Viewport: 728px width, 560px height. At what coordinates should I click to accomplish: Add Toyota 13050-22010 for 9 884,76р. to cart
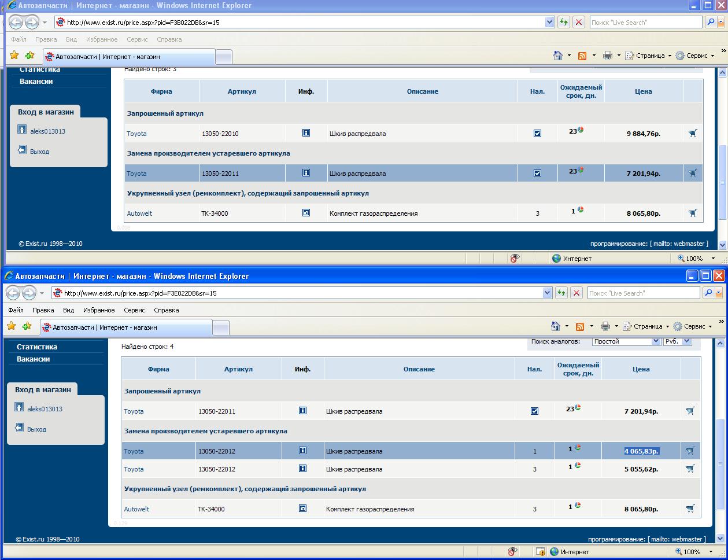(x=693, y=133)
